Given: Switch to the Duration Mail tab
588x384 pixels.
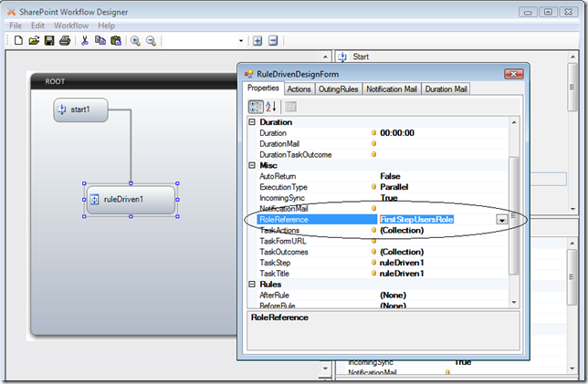Looking at the screenshot, I should point(446,89).
